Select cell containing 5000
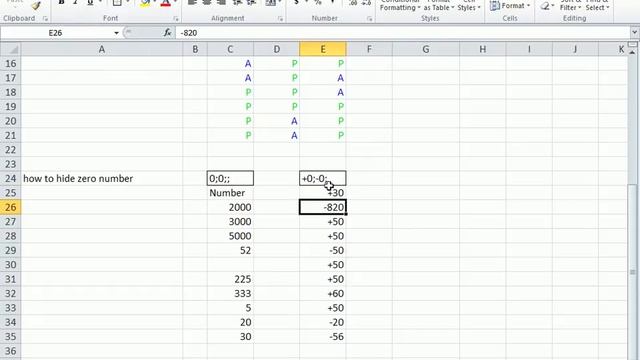 tap(230, 236)
